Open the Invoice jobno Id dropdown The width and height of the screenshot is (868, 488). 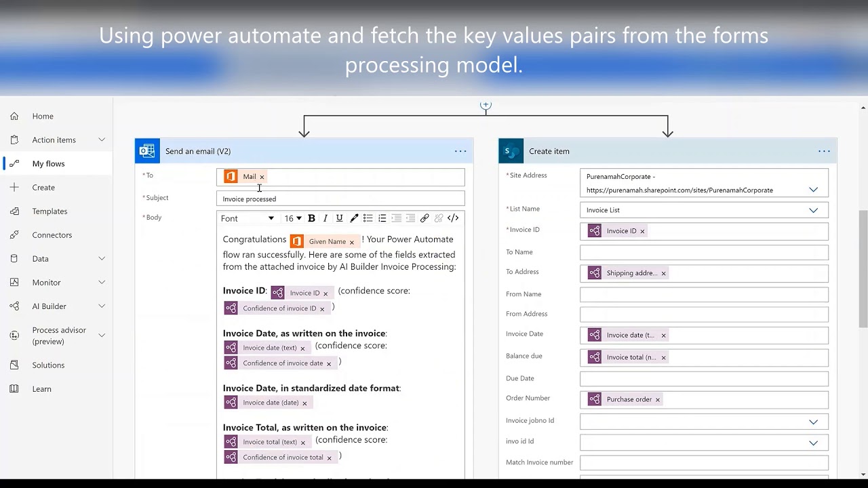pos(813,422)
